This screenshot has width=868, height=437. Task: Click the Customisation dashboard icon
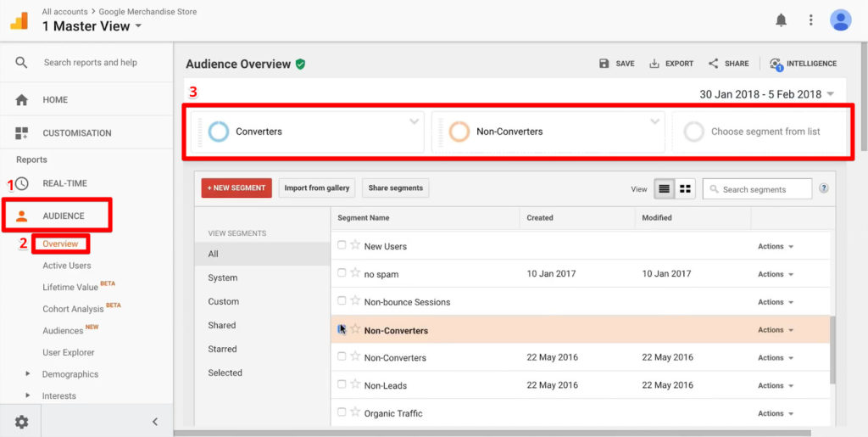(21, 133)
